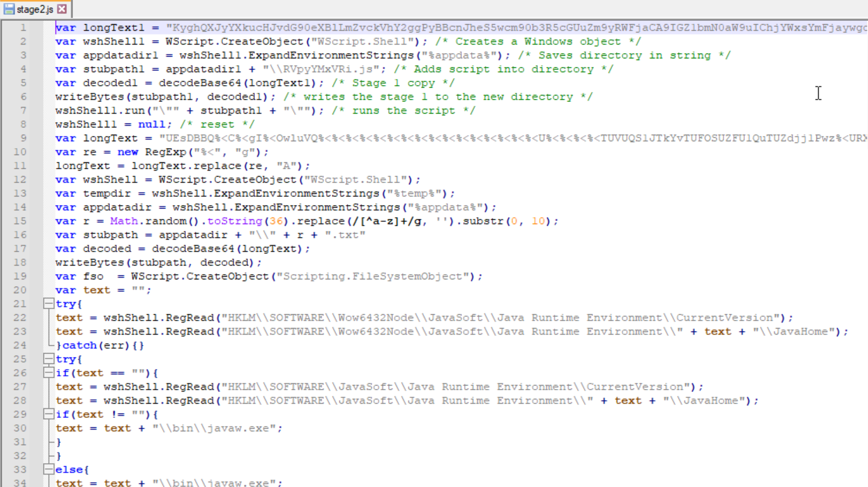The image size is (868, 487).
Task: Collapse the try block at line 25
Action: click(x=48, y=359)
